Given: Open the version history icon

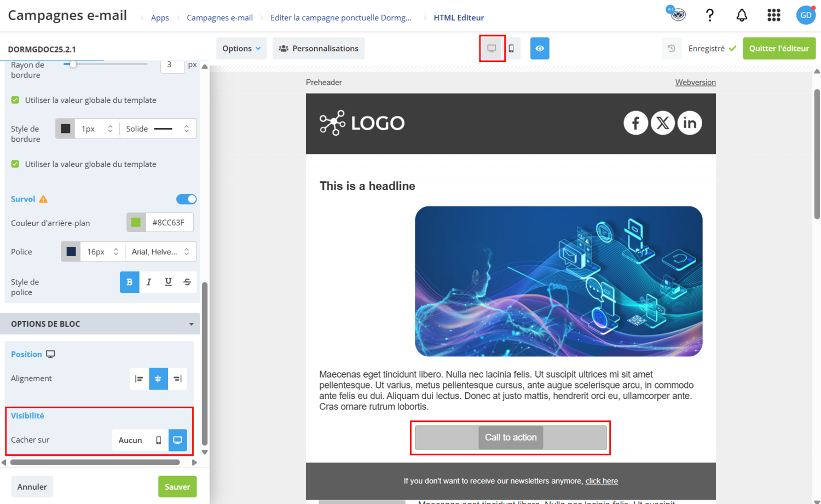Looking at the screenshot, I should point(672,48).
